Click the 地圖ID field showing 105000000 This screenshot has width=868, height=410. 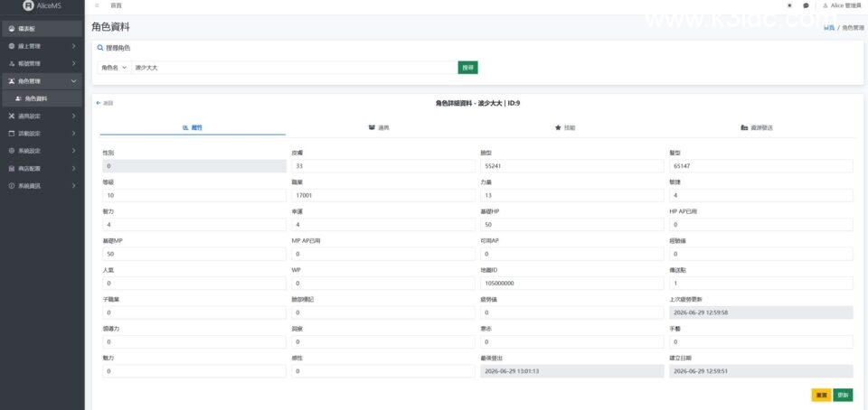click(571, 284)
